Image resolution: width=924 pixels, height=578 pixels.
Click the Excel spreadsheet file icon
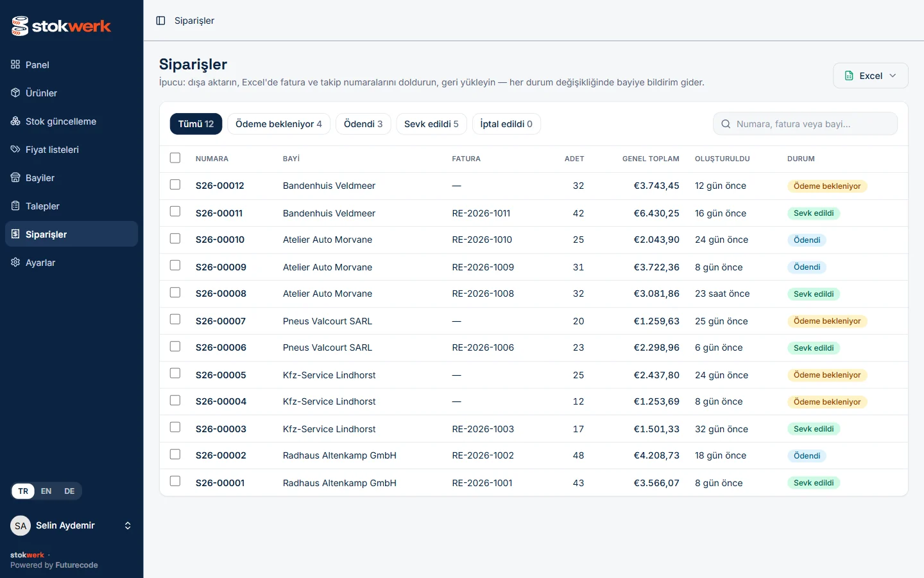849,76
